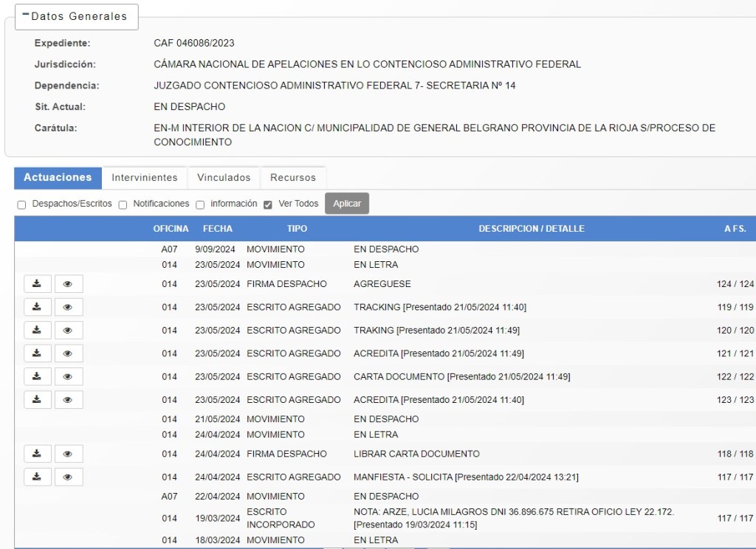Download TRACKING escrito presented 11:40
Image resolution: width=756 pixels, height=549 pixels.
37,307
